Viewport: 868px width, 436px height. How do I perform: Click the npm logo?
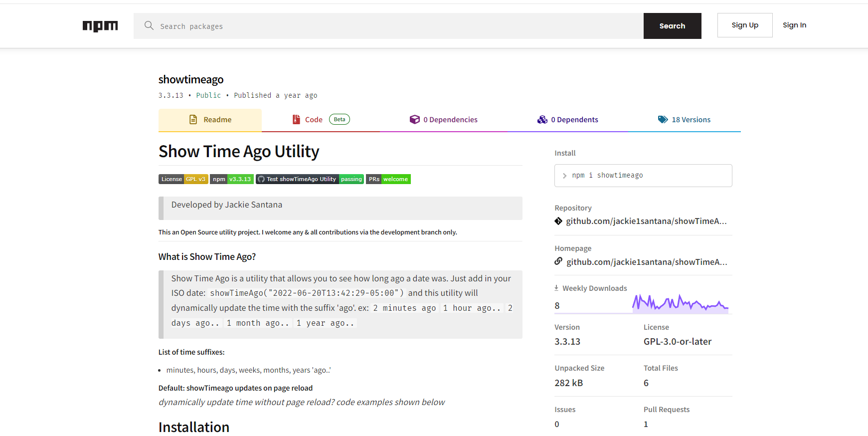(x=100, y=26)
